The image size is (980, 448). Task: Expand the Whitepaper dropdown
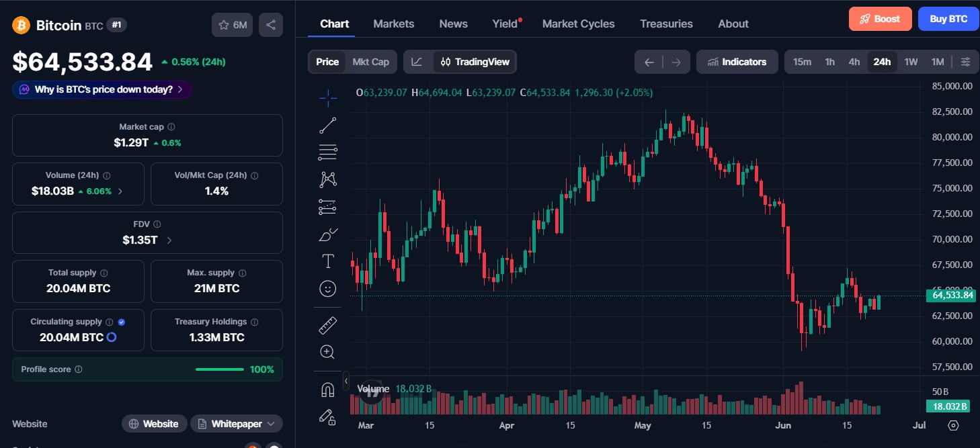(237, 424)
